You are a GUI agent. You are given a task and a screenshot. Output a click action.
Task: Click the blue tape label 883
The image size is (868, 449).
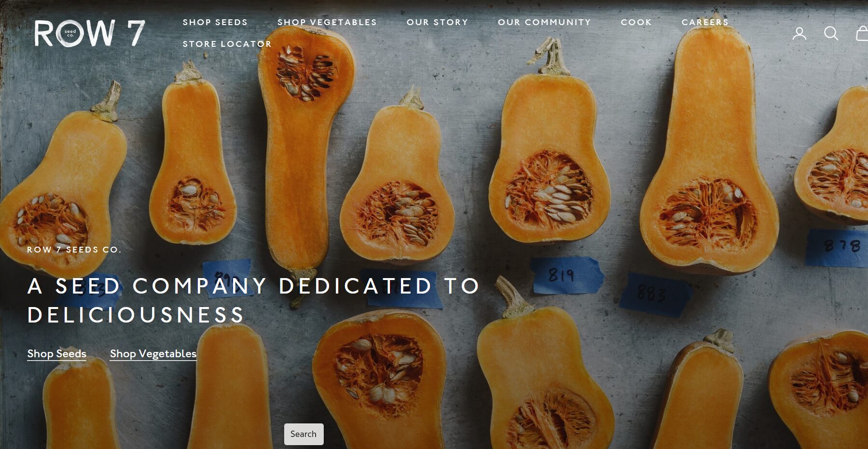[x=654, y=294]
